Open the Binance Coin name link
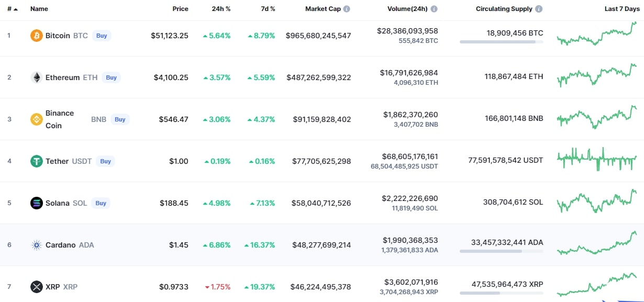This screenshot has width=644, height=302. [60, 119]
